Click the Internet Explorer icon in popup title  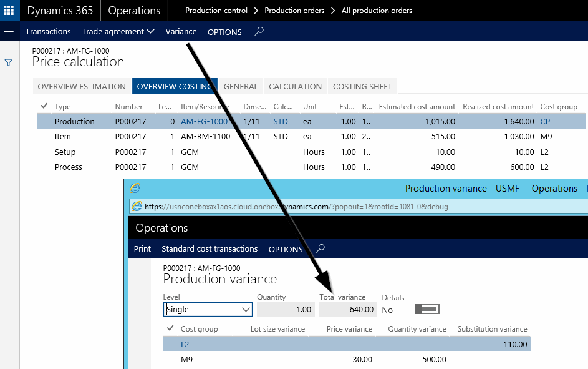pyautogui.click(x=135, y=189)
